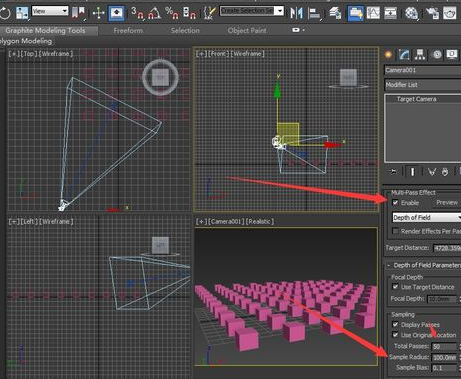Toggle Use Original Location checkbox
The width and height of the screenshot is (461, 379).
[395, 335]
